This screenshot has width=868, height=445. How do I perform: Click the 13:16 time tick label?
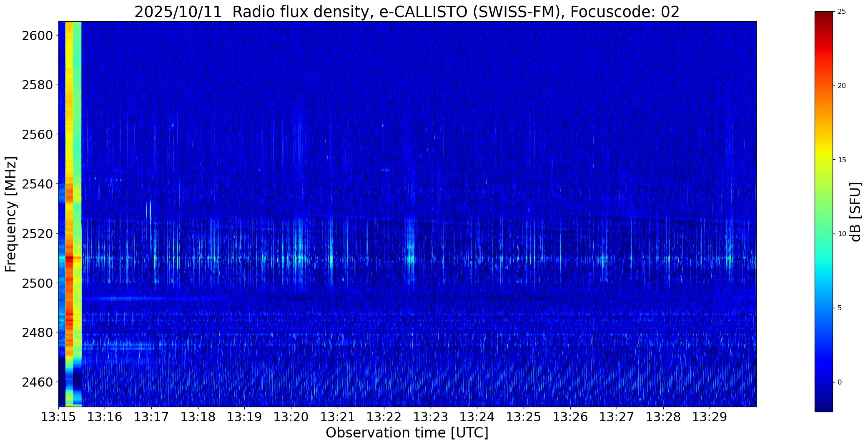(105, 417)
